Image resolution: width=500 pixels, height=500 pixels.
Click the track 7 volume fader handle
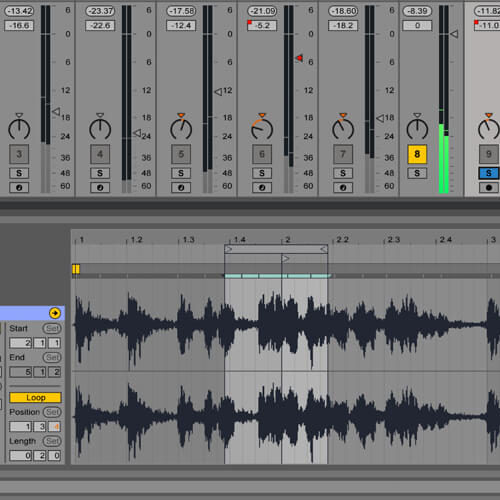click(380, 118)
